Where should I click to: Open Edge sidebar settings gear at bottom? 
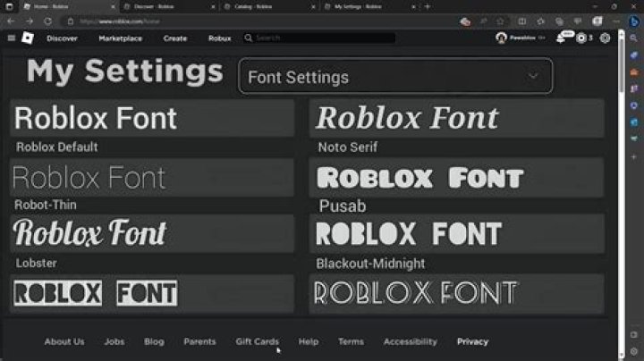coord(634,351)
